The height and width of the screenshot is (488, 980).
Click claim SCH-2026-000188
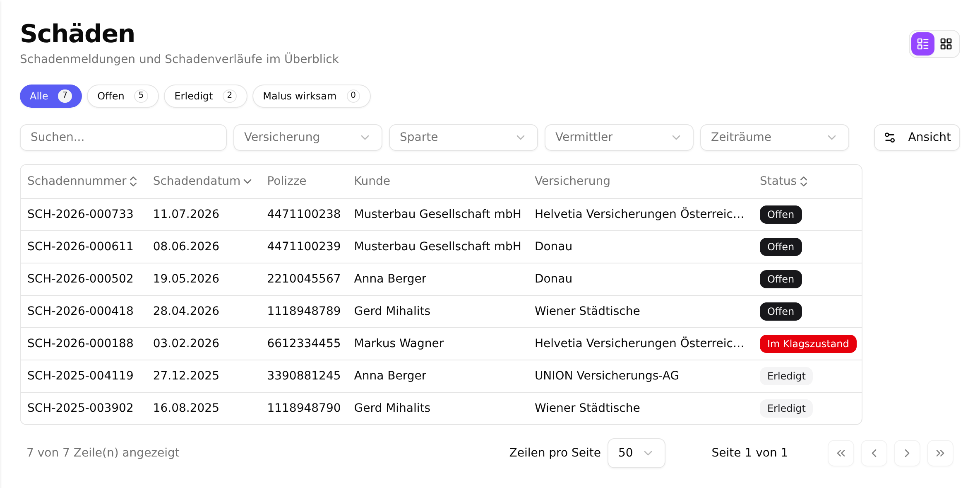[80, 343]
